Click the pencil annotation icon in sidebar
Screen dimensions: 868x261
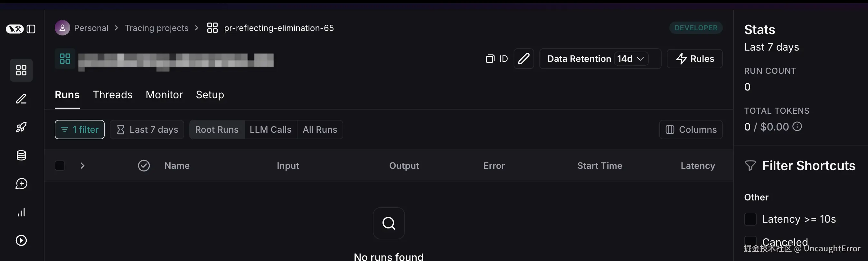point(21,99)
